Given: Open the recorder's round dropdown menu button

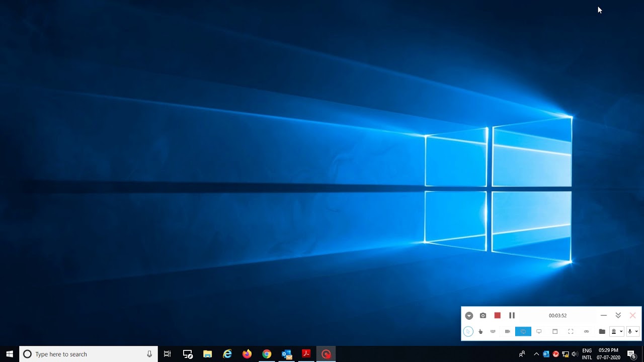Looking at the screenshot, I should (469, 316).
